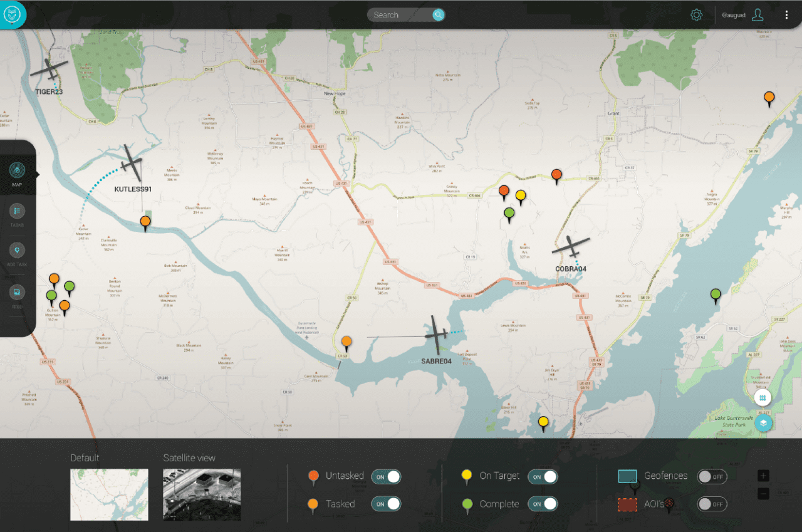Screen dimensions: 802x532
Task: Open the TASKS panel
Action: (x=17, y=212)
